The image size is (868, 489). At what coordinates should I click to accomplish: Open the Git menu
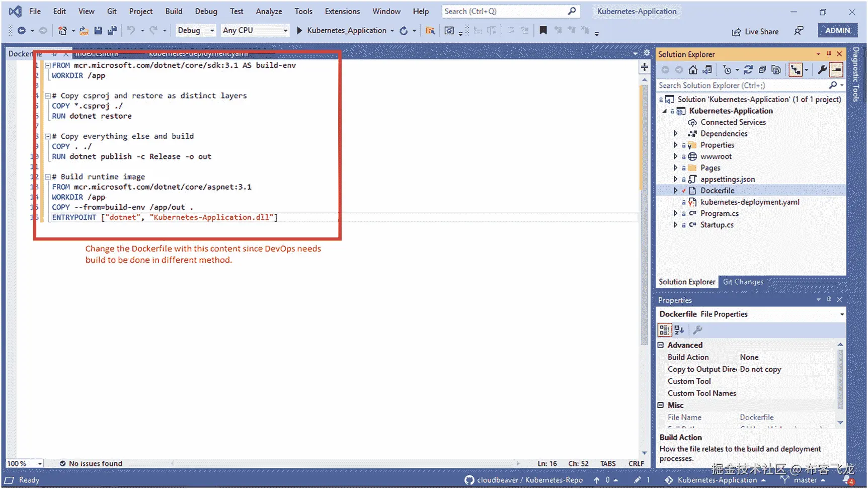[x=112, y=11]
